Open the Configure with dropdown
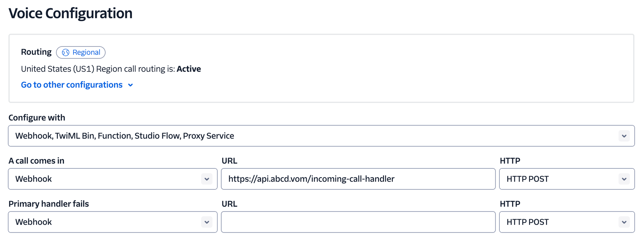644x241 pixels. click(x=321, y=136)
